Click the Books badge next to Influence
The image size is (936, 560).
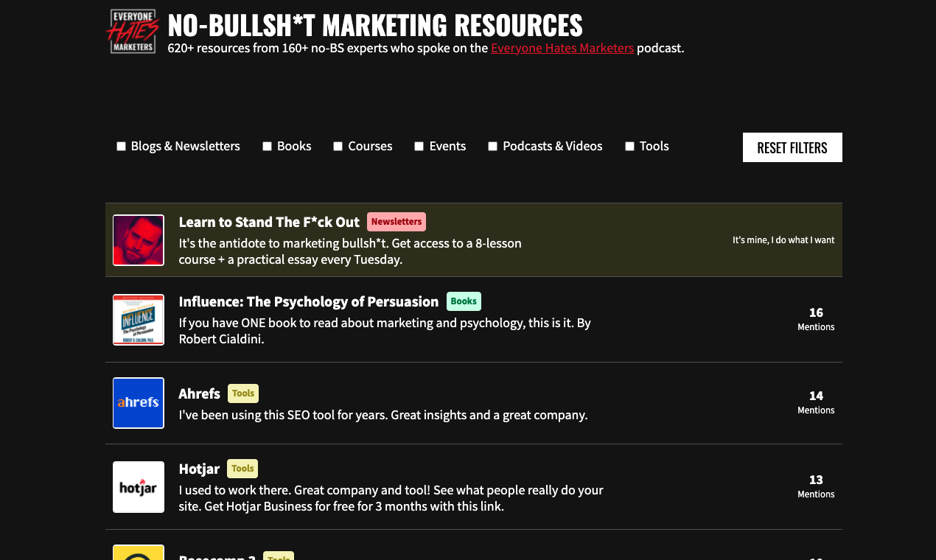point(464,301)
